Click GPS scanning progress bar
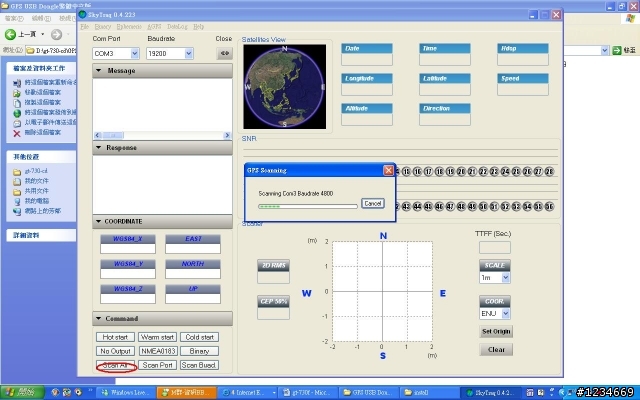 point(308,207)
